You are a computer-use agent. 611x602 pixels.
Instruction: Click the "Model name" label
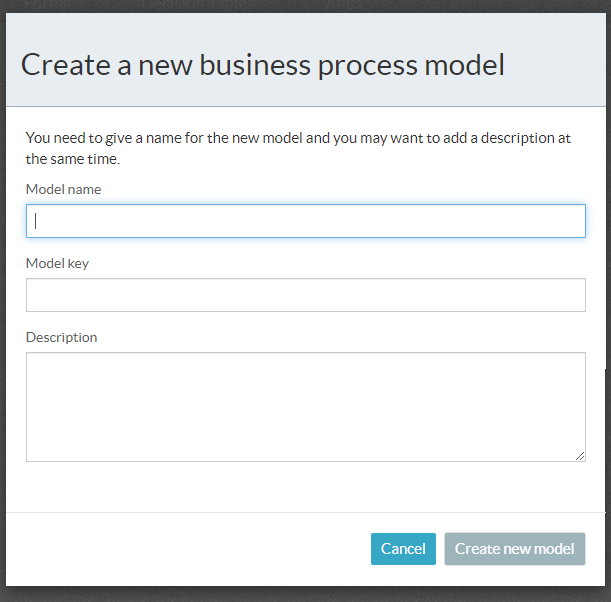[63, 189]
